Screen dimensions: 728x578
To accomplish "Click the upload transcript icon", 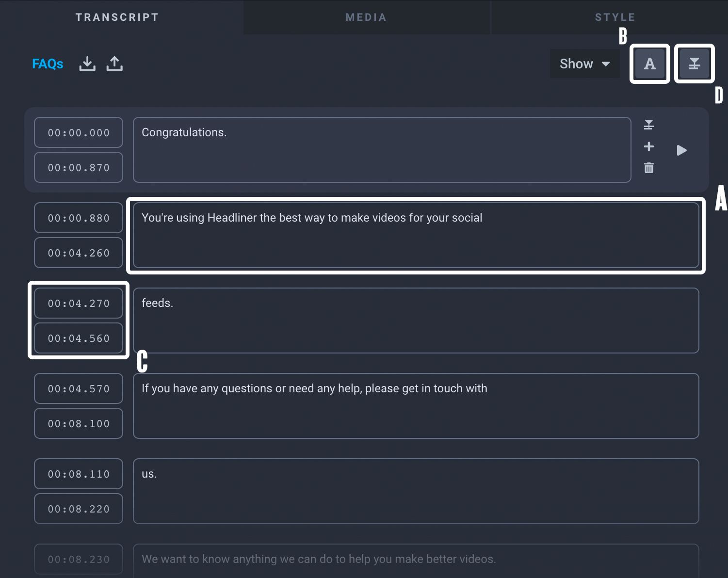I will pos(114,64).
